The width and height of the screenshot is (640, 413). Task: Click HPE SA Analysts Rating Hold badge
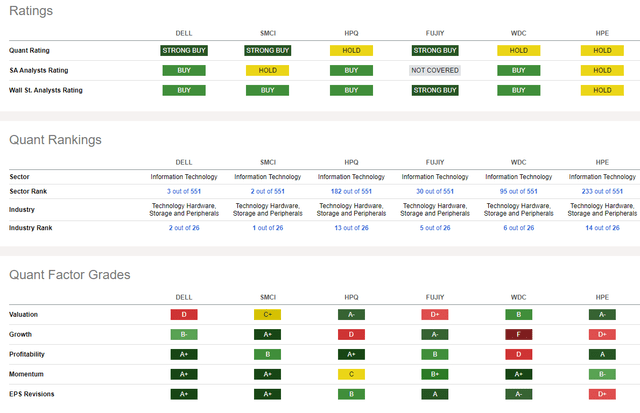pos(602,71)
